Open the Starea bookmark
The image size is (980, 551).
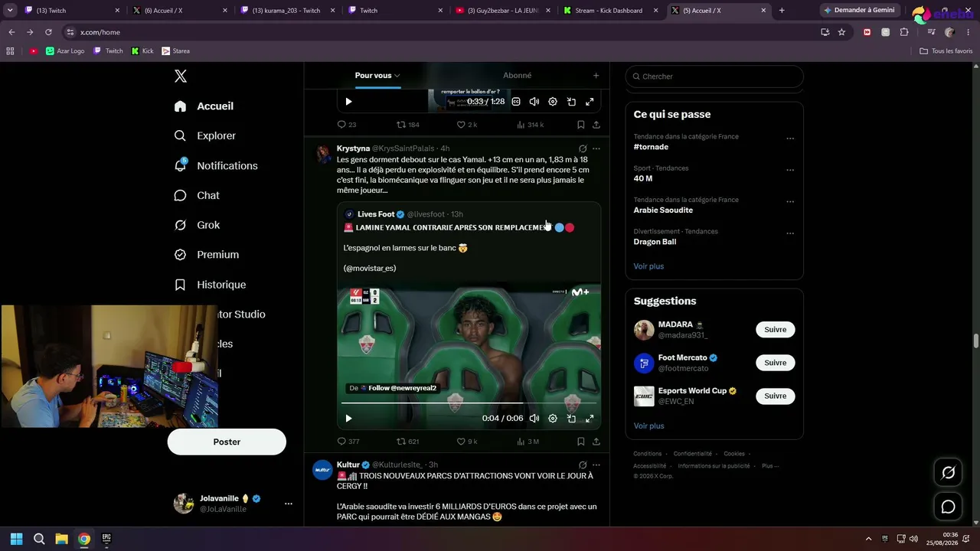[175, 51]
